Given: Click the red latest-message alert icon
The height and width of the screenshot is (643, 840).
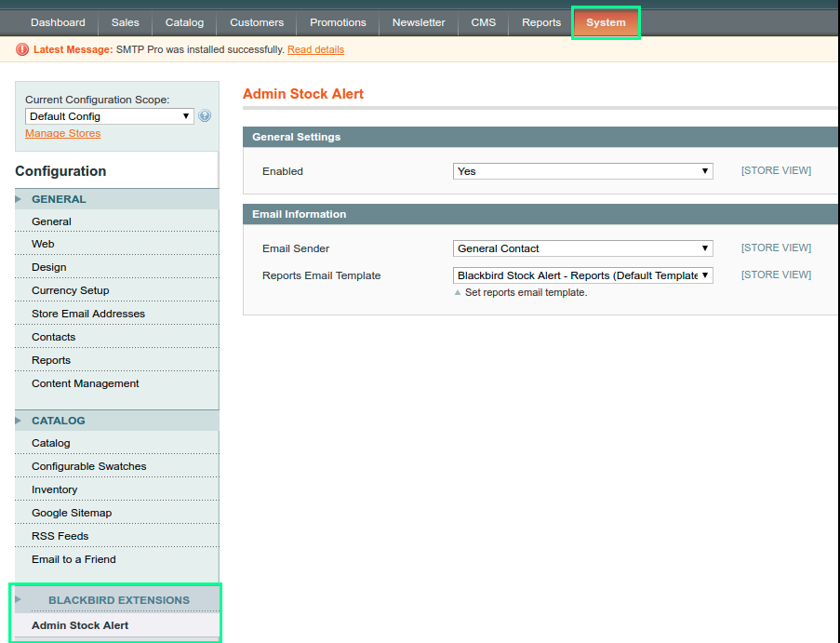Looking at the screenshot, I should click(22, 50).
